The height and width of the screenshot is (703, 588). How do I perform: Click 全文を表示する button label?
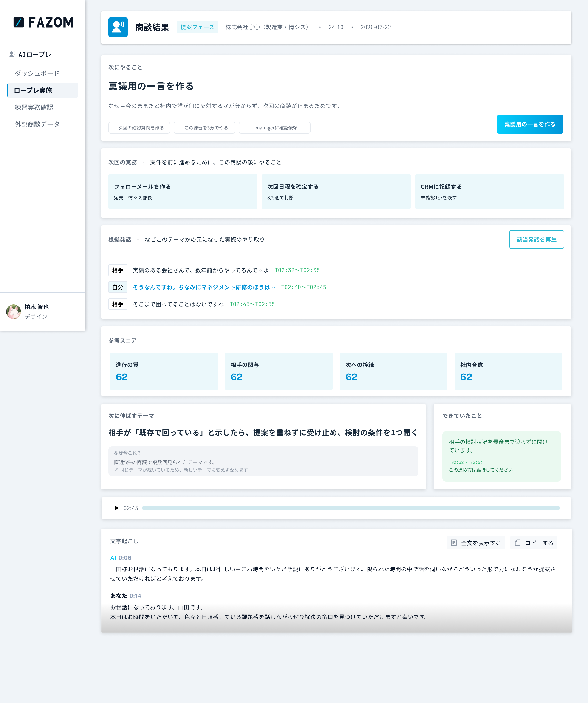coord(481,543)
